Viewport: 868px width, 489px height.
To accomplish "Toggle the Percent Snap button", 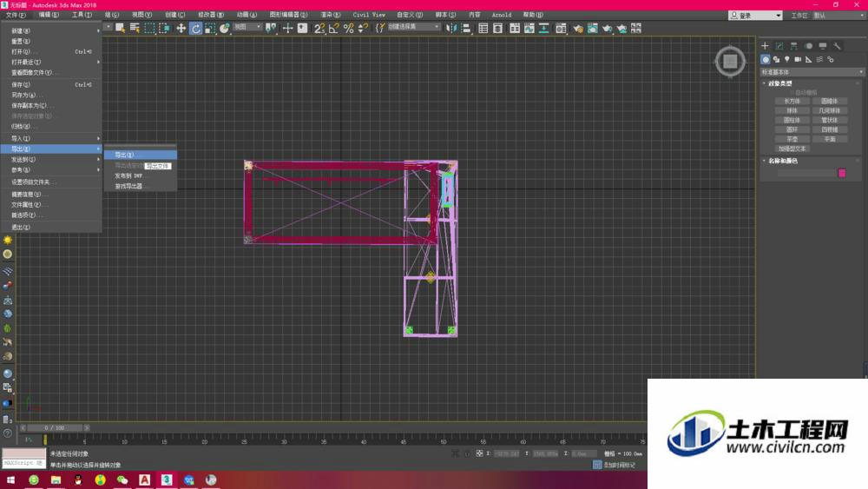I will pyautogui.click(x=348, y=29).
